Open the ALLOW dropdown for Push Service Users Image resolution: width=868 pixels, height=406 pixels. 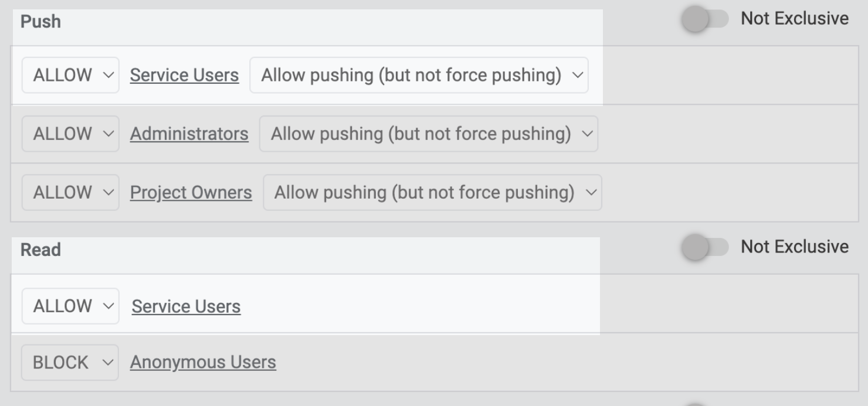[x=70, y=75]
